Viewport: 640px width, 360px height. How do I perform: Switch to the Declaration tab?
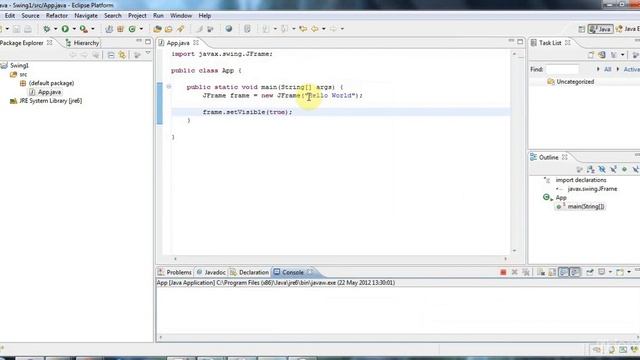point(249,272)
